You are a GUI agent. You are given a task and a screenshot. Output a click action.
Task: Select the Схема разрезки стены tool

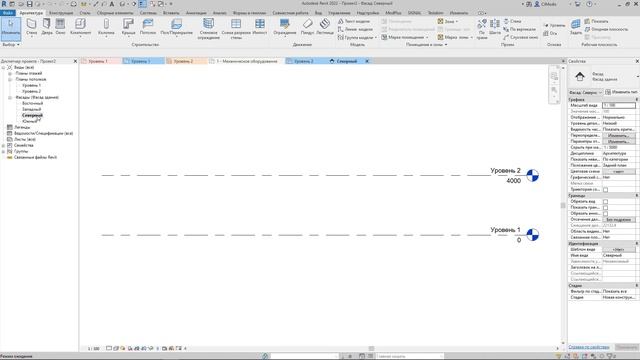point(236,29)
